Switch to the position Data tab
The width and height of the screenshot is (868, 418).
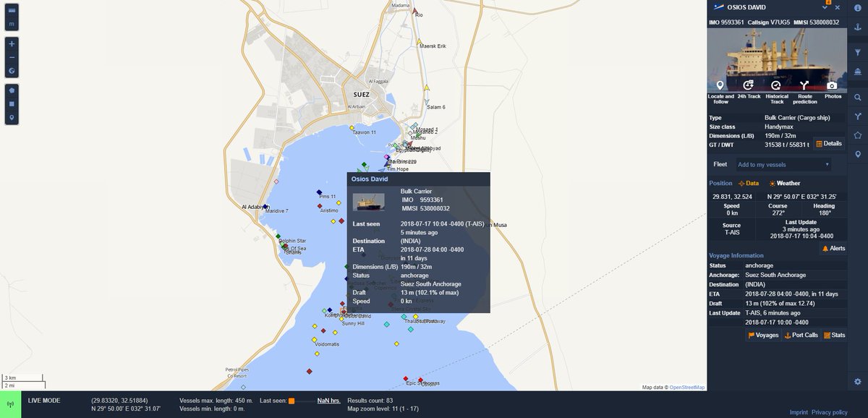pyautogui.click(x=749, y=184)
